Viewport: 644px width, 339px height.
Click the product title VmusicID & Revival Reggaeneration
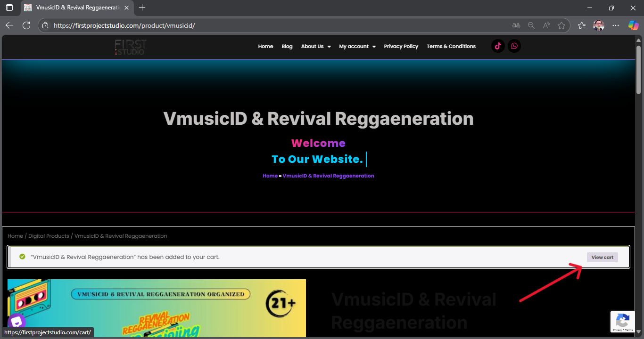[413, 311]
